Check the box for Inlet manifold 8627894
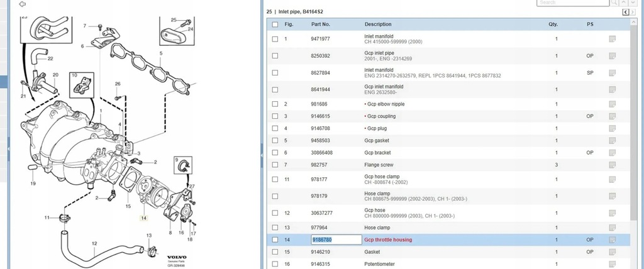The height and width of the screenshot is (269, 644). click(275, 73)
